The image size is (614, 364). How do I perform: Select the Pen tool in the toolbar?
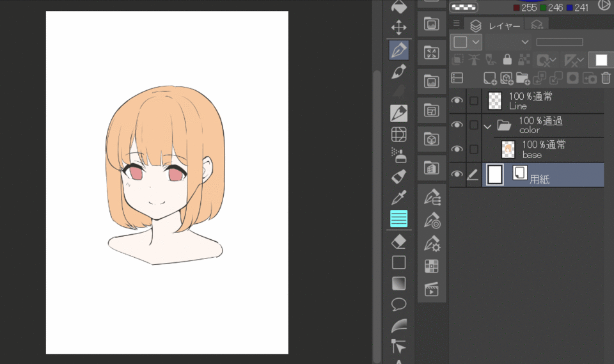coord(399,50)
